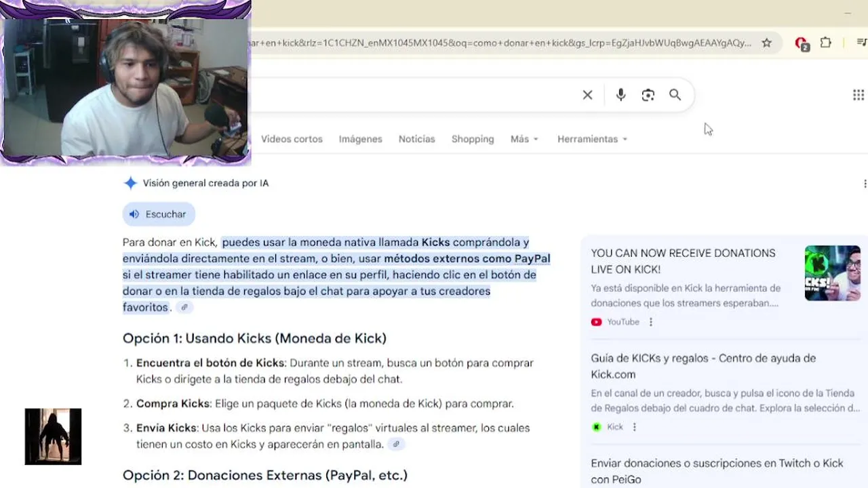Viewport: 868px width, 488px height.
Task: Switch to the Imágenes tab
Action: 360,139
